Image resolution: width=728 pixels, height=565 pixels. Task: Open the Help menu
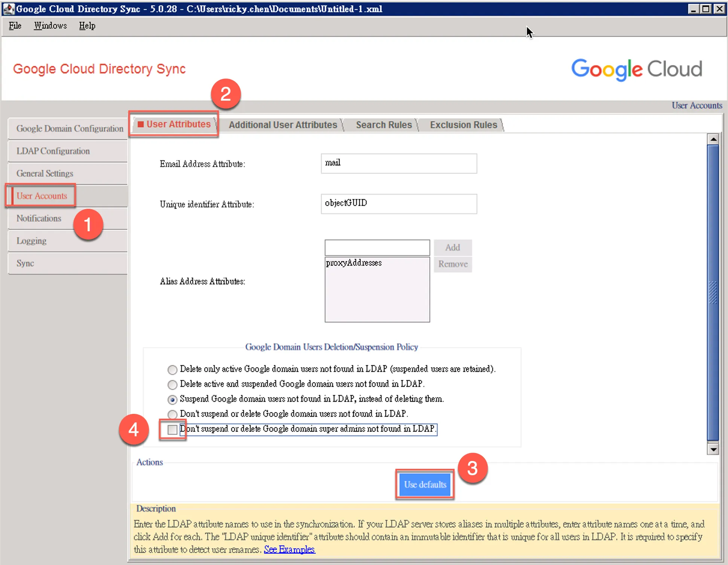coord(87,26)
